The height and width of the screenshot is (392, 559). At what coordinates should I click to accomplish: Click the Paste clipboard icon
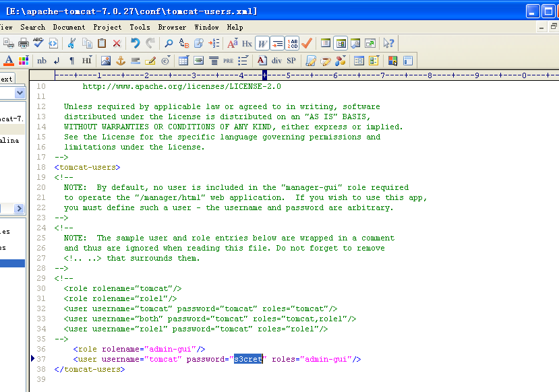(x=102, y=43)
